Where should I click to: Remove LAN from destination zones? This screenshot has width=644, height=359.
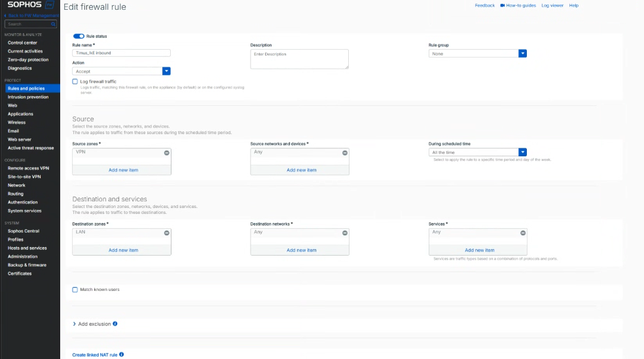[167, 233]
